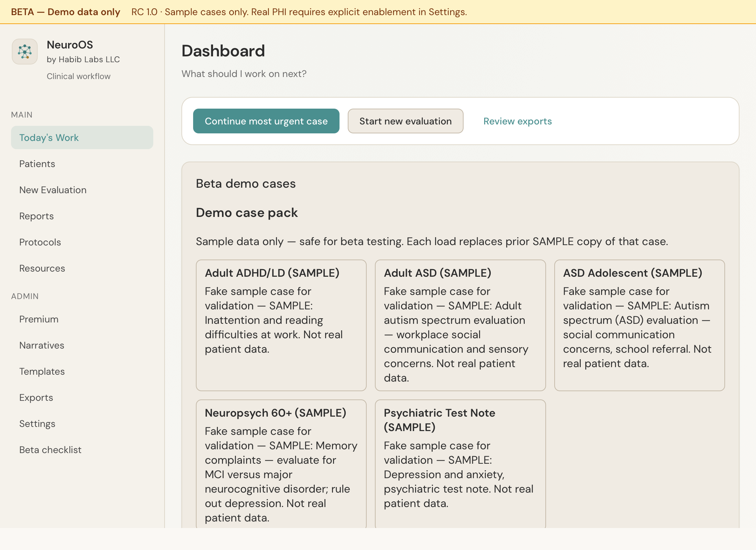The image size is (756, 550).
Task: Go to New Evaluation sidebar item
Action: pyautogui.click(x=82, y=190)
